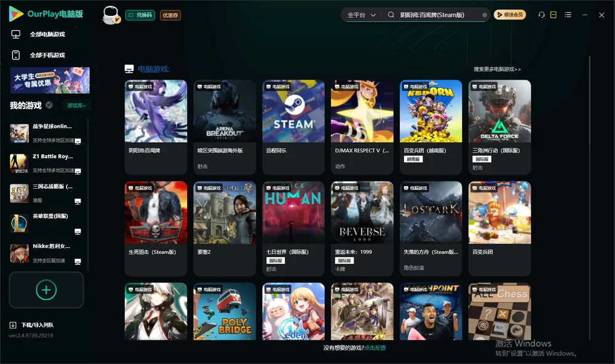Click PC icon on 英雄联盟(国服) row

pos(77,231)
